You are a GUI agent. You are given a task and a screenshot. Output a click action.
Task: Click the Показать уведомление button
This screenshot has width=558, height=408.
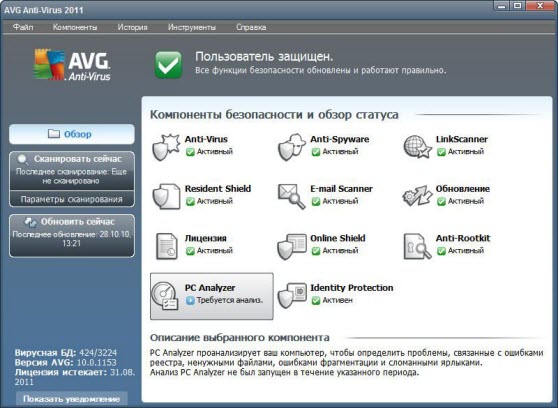72,399
